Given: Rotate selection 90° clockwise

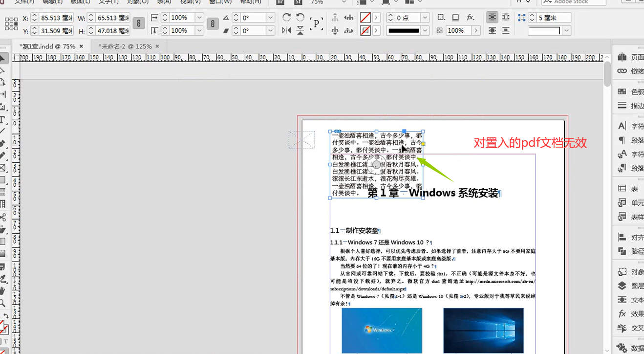Looking at the screenshot, I should pos(287,18).
